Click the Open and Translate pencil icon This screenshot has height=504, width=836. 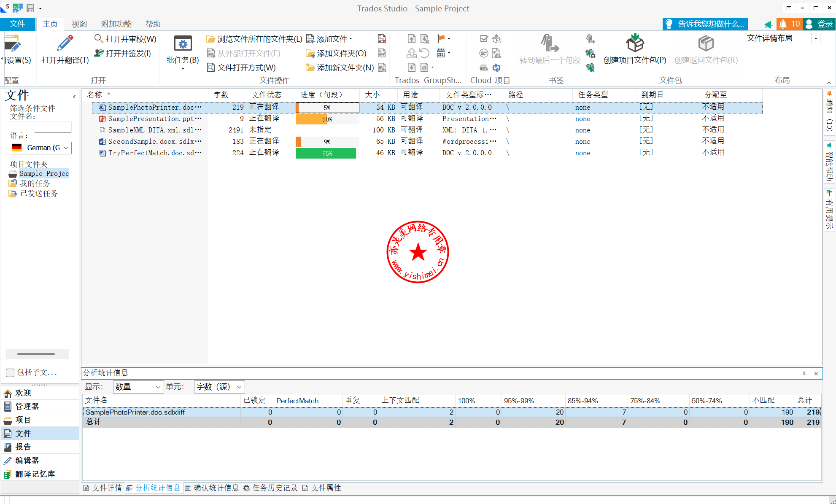(65, 43)
